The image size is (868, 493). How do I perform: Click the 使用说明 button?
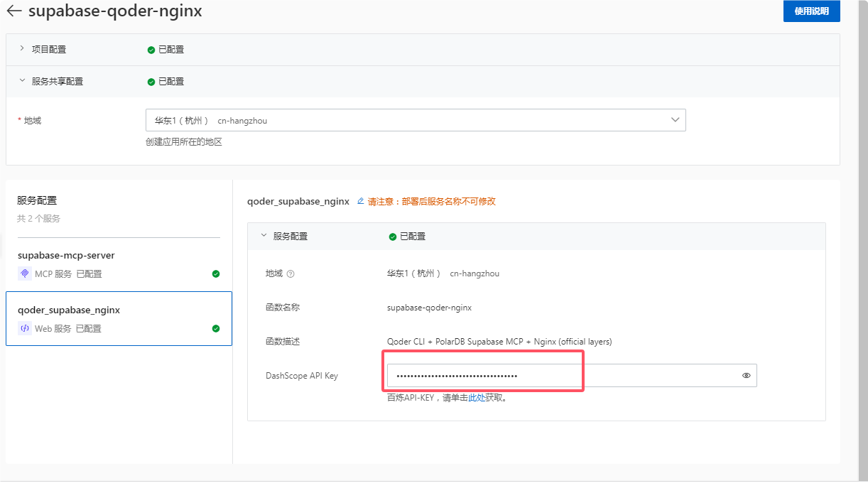812,11
